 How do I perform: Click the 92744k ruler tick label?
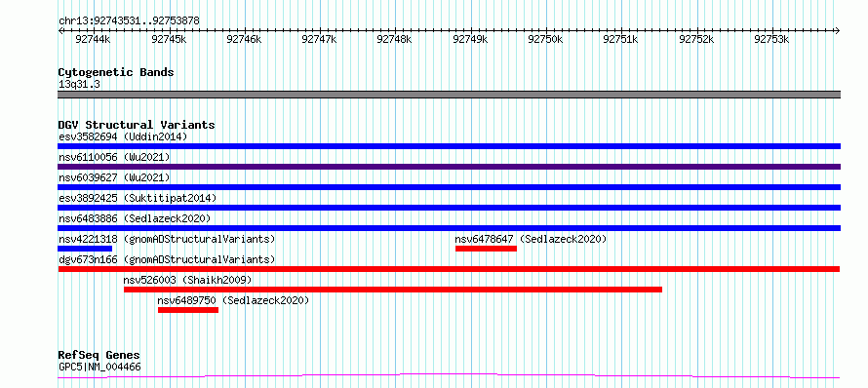coord(93,39)
